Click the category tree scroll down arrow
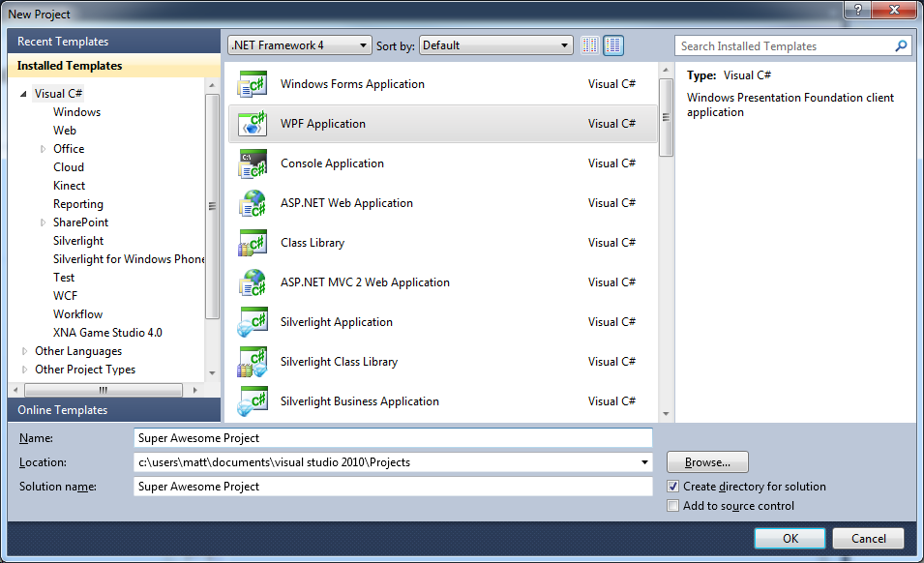924x563 pixels. [212, 372]
